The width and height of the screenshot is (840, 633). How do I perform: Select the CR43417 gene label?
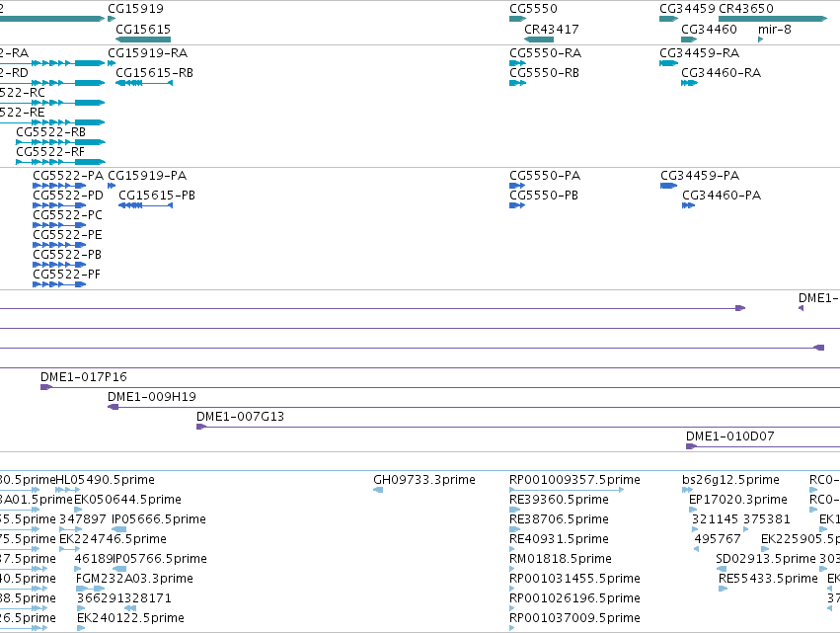[551, 29]
